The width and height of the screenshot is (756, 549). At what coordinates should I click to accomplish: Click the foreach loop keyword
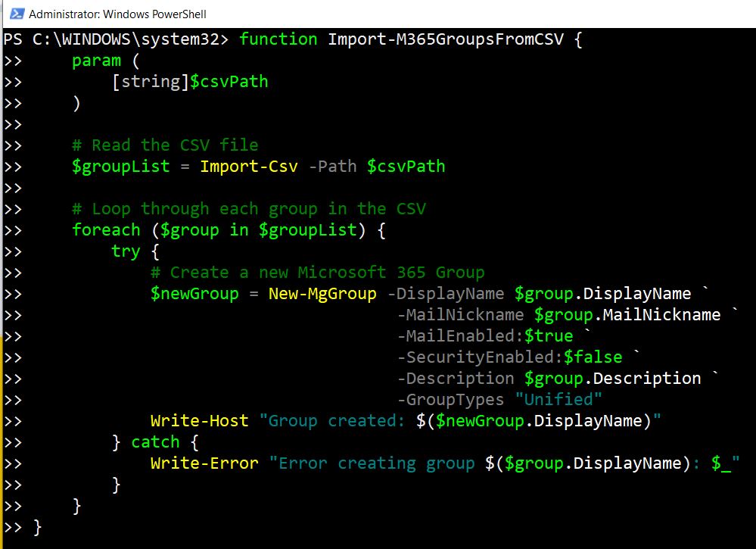(106, 229)
